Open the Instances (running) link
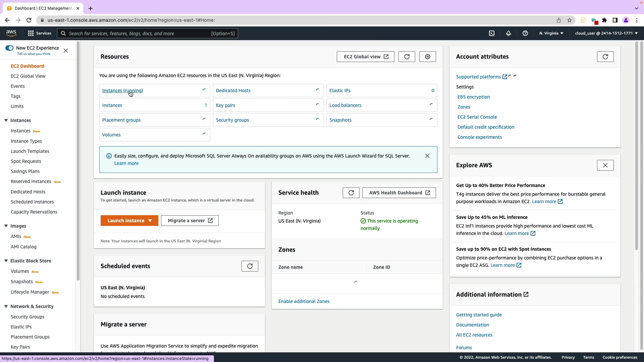 tap(122, 90)
